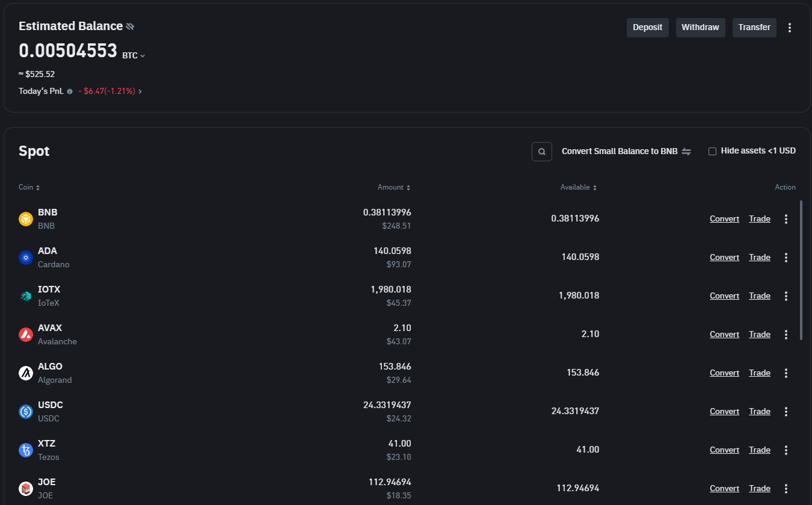
Task: Open the more options menu beside Transfer
Action: [x=790, y=28]
